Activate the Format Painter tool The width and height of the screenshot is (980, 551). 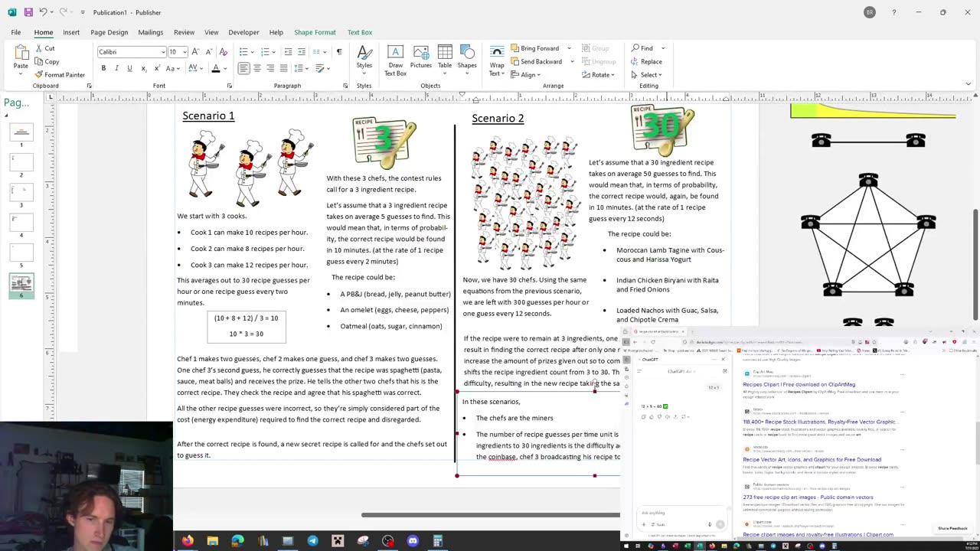click(59, 74)
